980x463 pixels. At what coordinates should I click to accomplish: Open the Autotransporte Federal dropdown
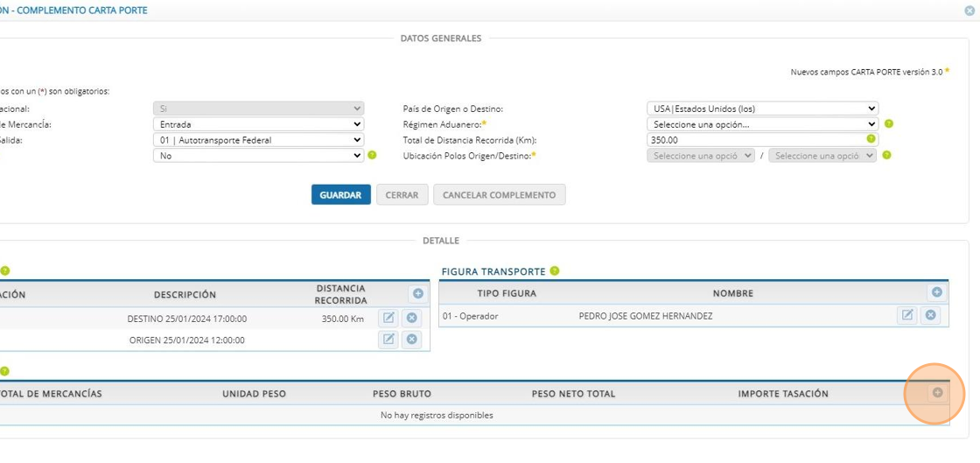click(259, 141)
